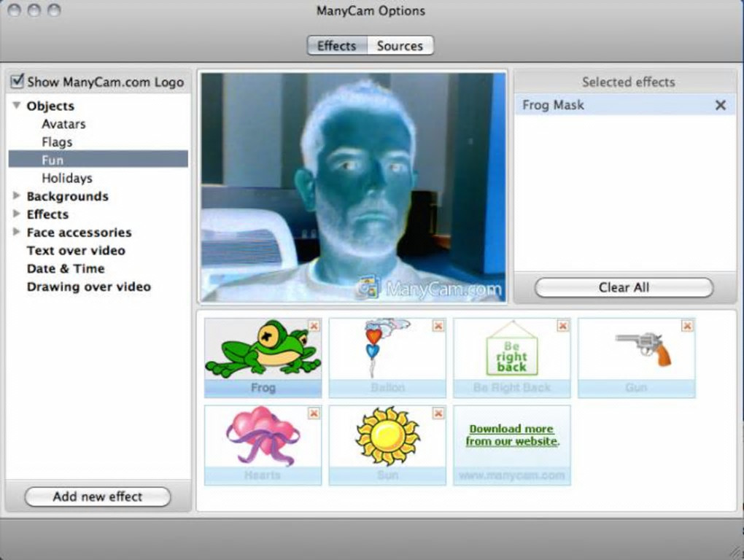Collapse the Objects category
744x560 pixels.
coord(17,105)
